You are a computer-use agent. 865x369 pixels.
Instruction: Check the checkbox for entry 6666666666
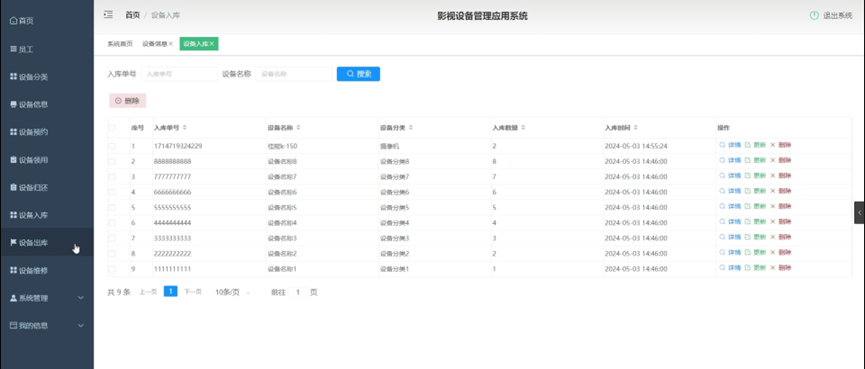tap(112, 192)
